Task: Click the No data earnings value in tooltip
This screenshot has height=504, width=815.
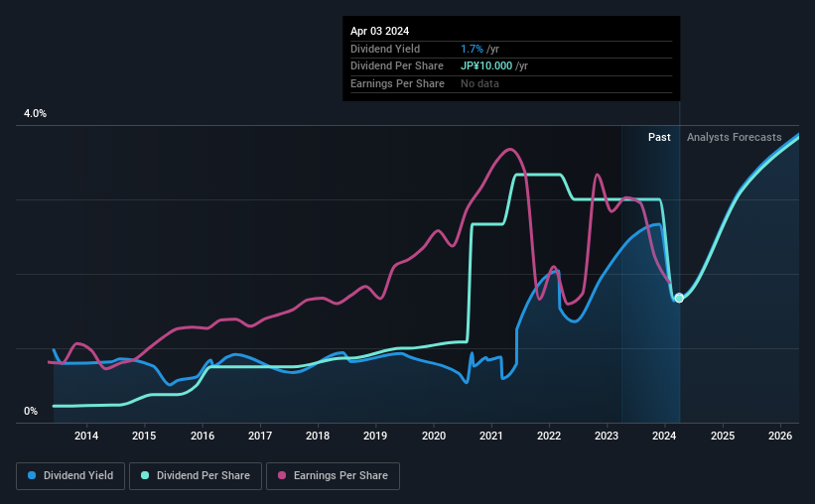Action: (479, 83)
